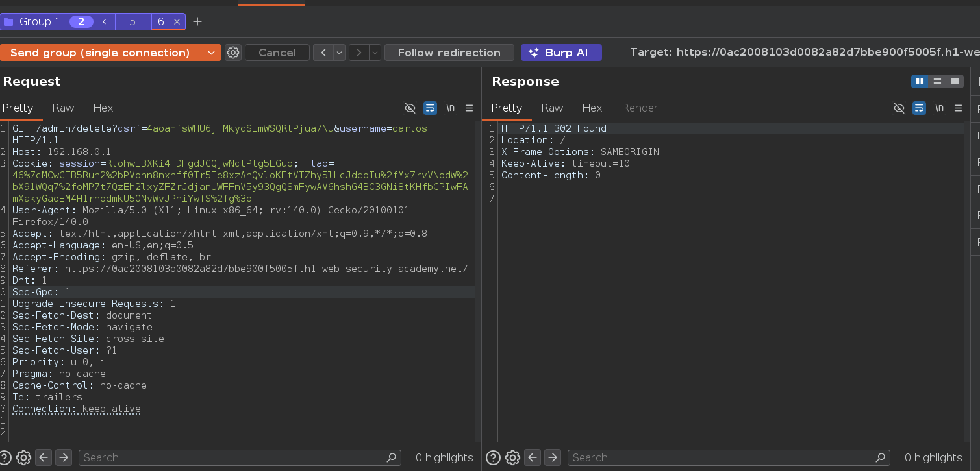Select Response Raw tab
Image resolution: width=980 pixels, height=471 pixels.
552,108
